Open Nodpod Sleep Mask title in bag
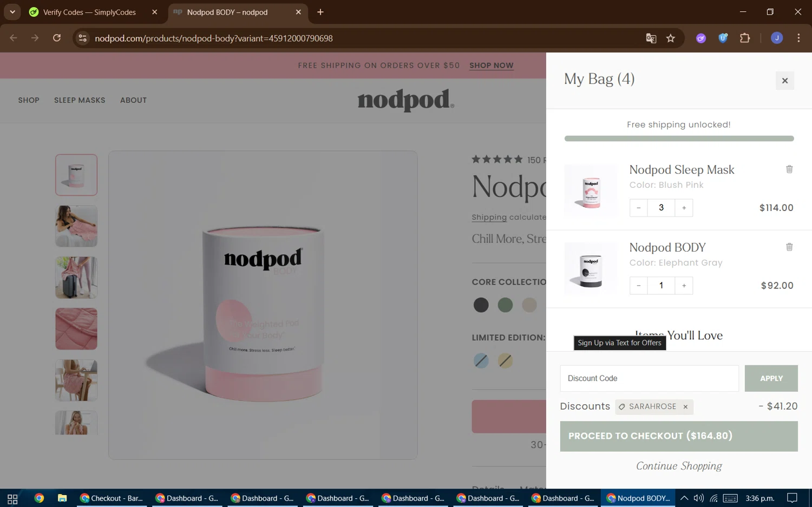Screen dimensions: 812x507 [x=682, y=169]
